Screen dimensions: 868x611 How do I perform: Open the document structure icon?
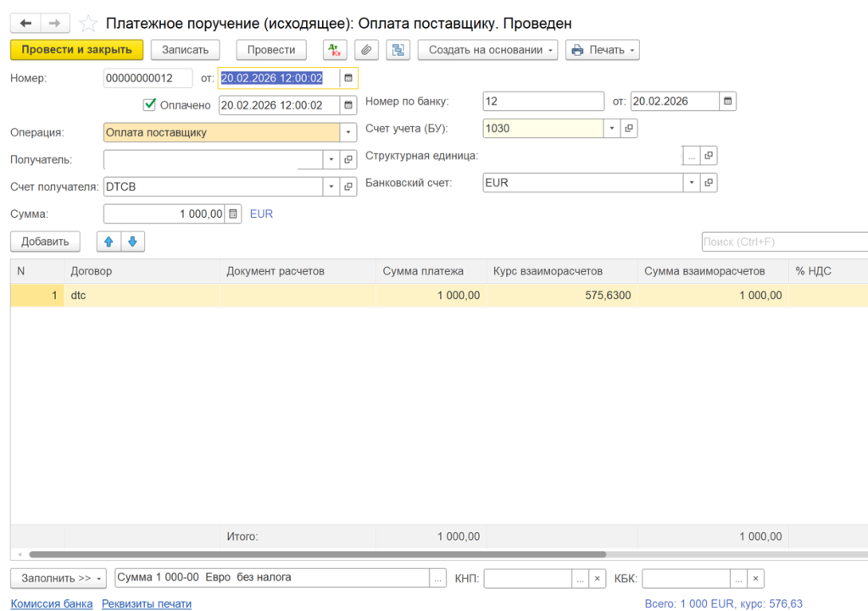pos(398,50)
